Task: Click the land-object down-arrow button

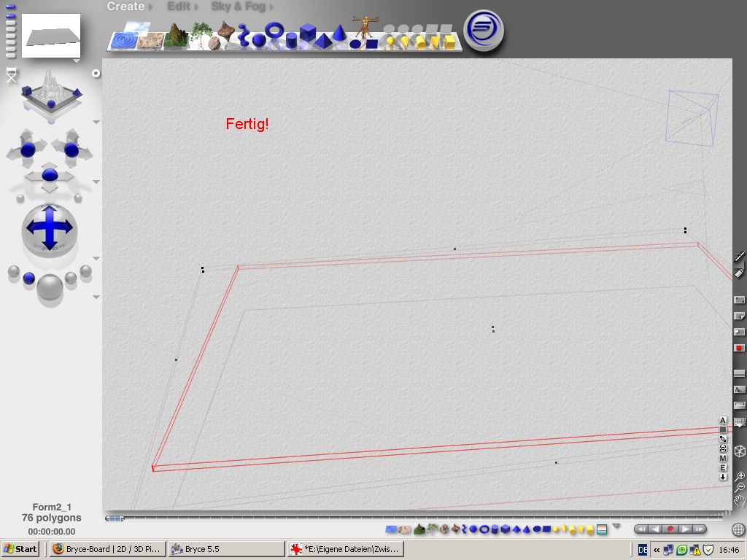Action: coord(723,477)
